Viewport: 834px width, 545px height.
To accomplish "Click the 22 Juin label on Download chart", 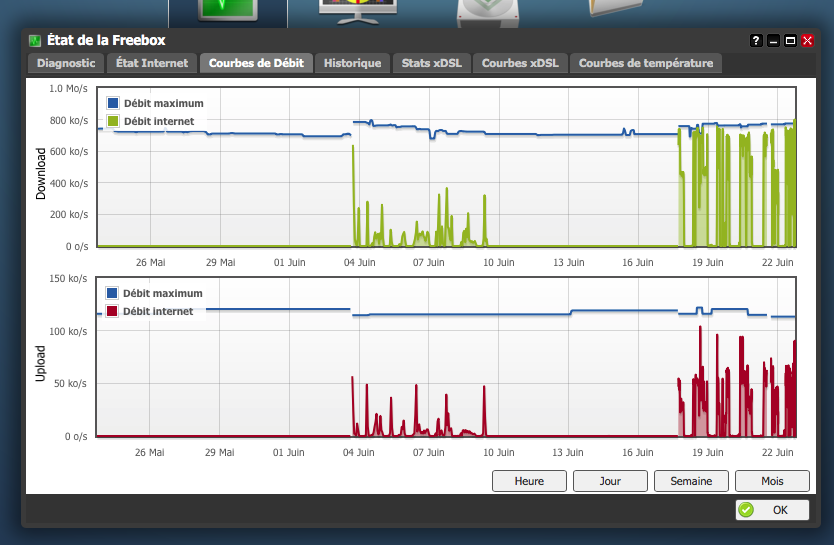I will point(778,262).
